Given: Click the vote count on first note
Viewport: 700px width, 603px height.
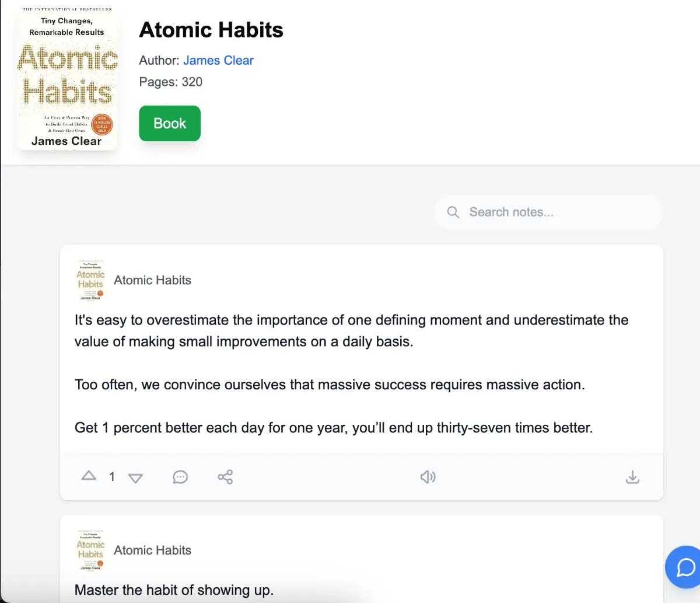Looking at the screenshot, I should coord(112,477).
